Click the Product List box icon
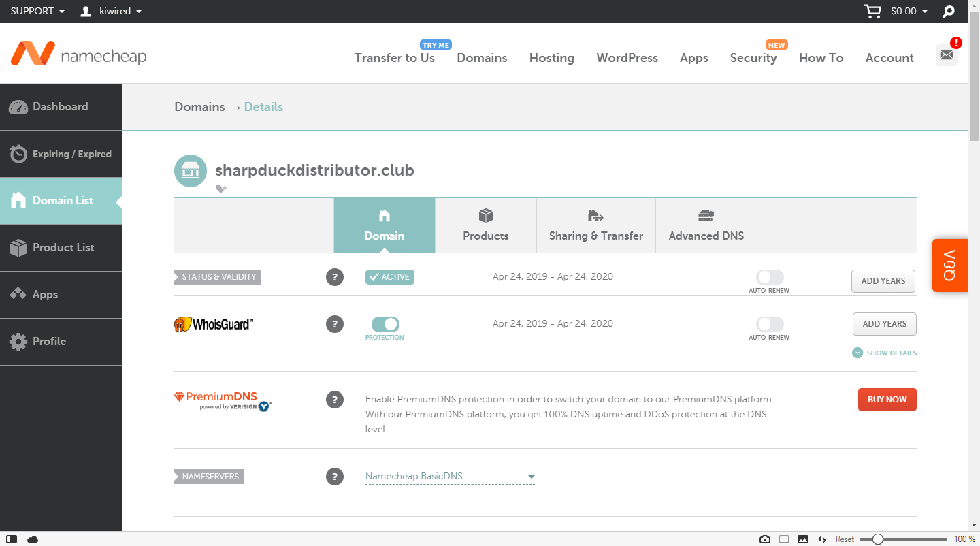980x546 pixels. (18, 247)
